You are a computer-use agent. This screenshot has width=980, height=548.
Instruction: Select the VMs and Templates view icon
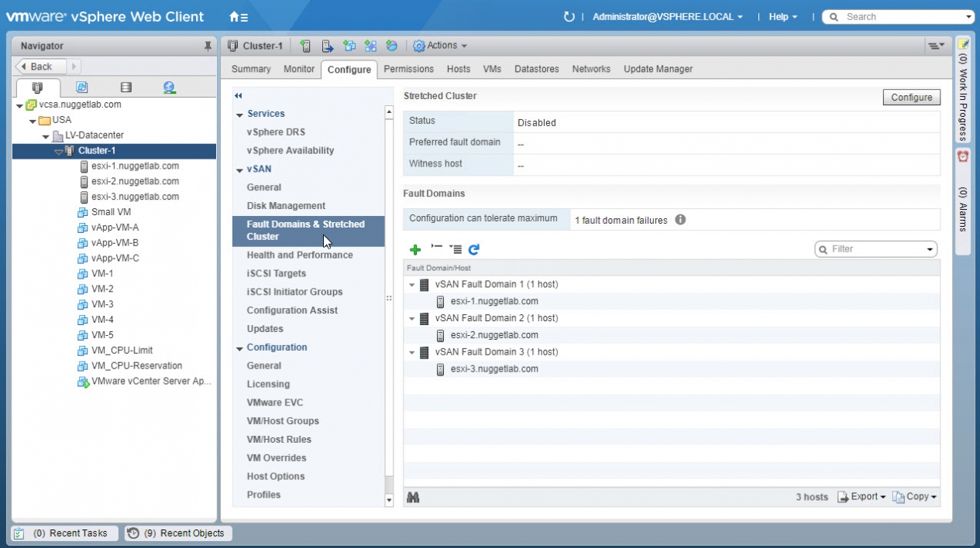[x=81, y=87]
